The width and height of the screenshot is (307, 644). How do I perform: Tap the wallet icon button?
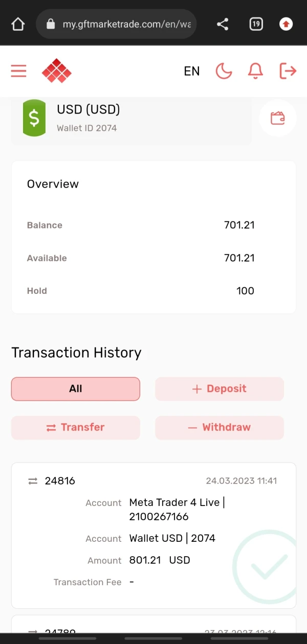click(278, 118)
